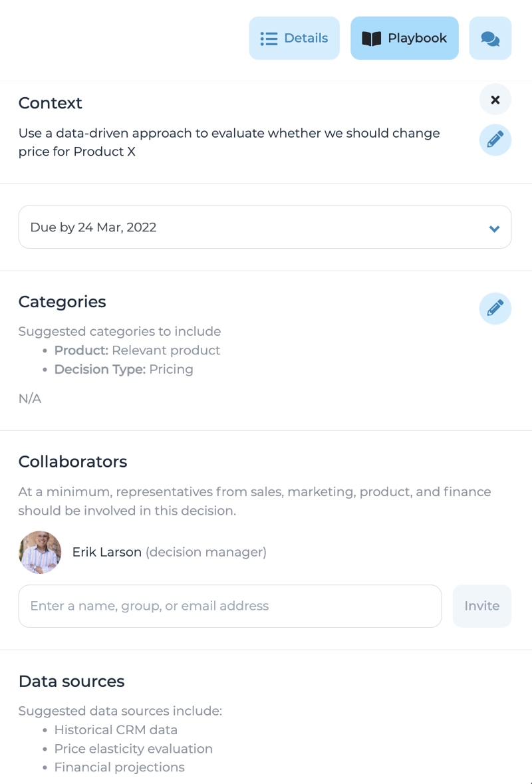Switch to the Details tab
532x784 pixels.
click(x=295, y=38)
